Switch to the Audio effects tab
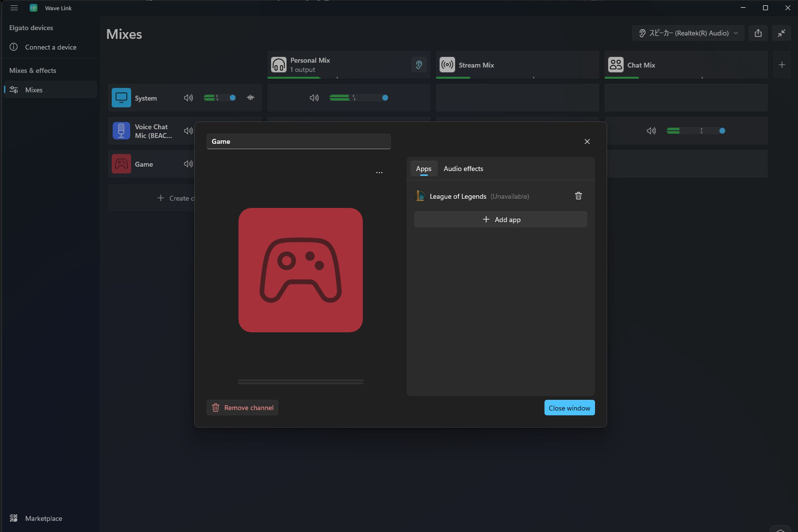The image size is (798, 532). tap(463, 169)
